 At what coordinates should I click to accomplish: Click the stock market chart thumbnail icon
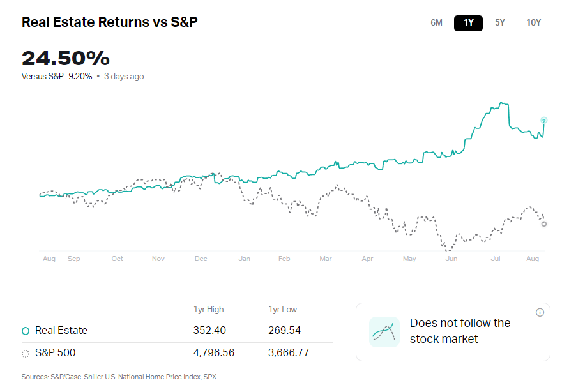pyautogui.click(x=384, y=332)
